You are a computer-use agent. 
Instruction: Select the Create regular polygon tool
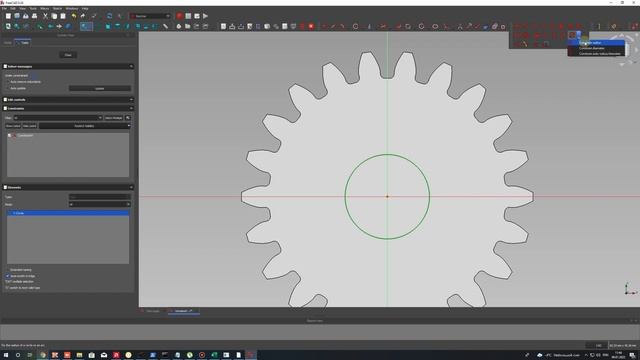point(421,26)
